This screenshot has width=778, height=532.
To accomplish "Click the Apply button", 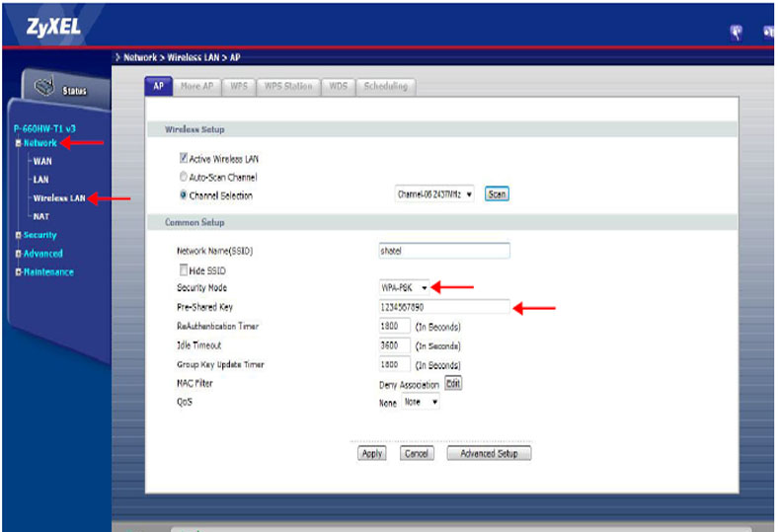I will (x=371, y=454).
